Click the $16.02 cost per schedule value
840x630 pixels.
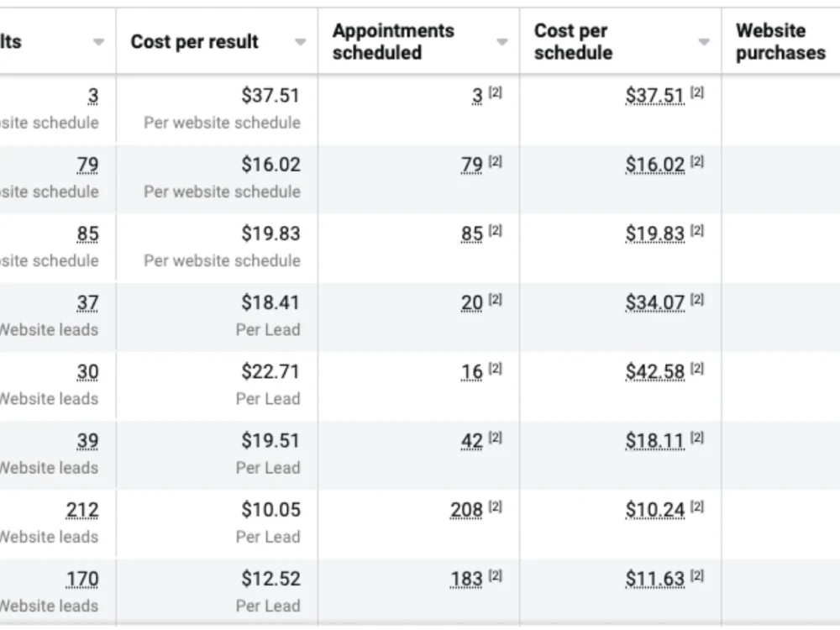point(654,165)
